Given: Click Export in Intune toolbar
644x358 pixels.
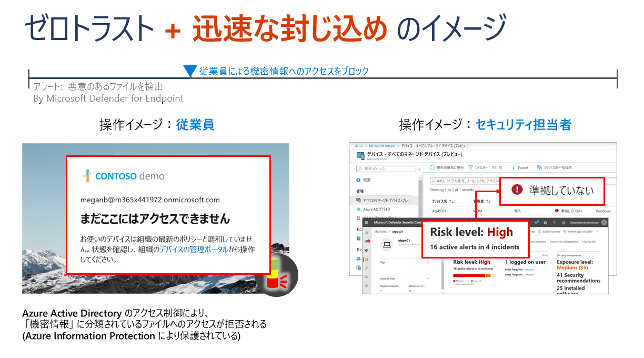Looking at the screenshot, I should [x=520, y=168].
